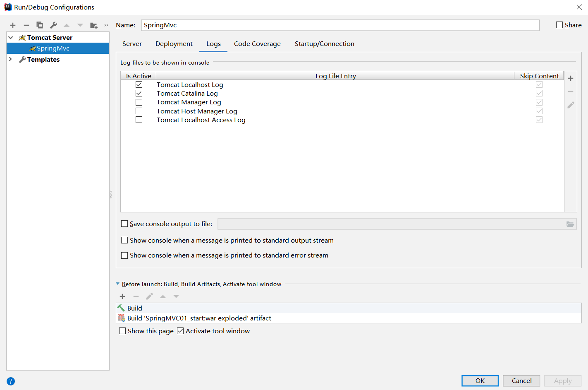This screenshot has height=390, width=588.
Task: Open the Startup/Connection tab
Action: point(324,44)
